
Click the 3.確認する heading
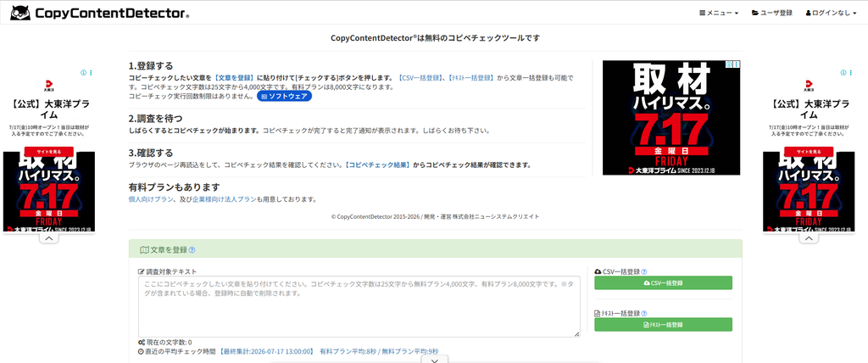coord(151,153)
